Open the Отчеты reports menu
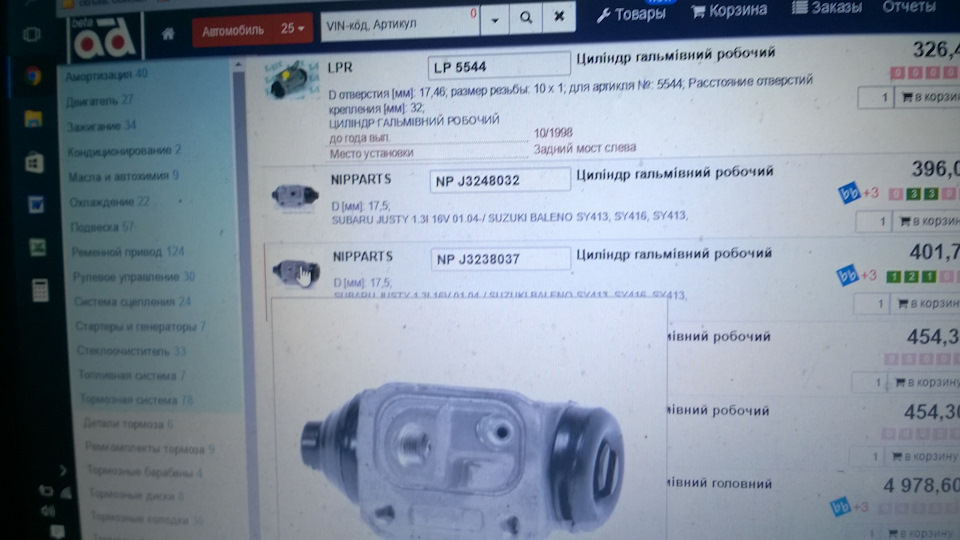960x540 pixels. click(909, 6)
